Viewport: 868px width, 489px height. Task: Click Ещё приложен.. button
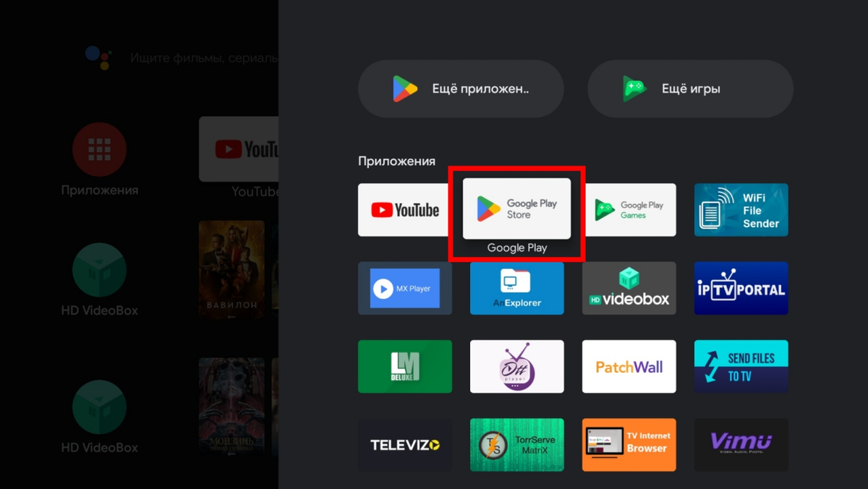(x=461, y=89)
